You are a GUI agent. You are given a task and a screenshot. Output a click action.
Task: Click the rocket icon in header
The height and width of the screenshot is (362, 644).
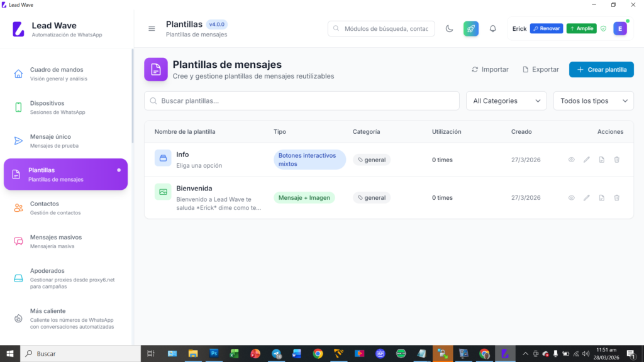point(470,28)
